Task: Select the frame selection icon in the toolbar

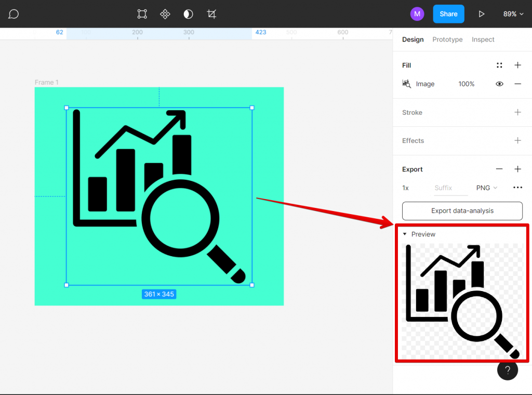Action: pyautogui.click(x=142, y=14)
